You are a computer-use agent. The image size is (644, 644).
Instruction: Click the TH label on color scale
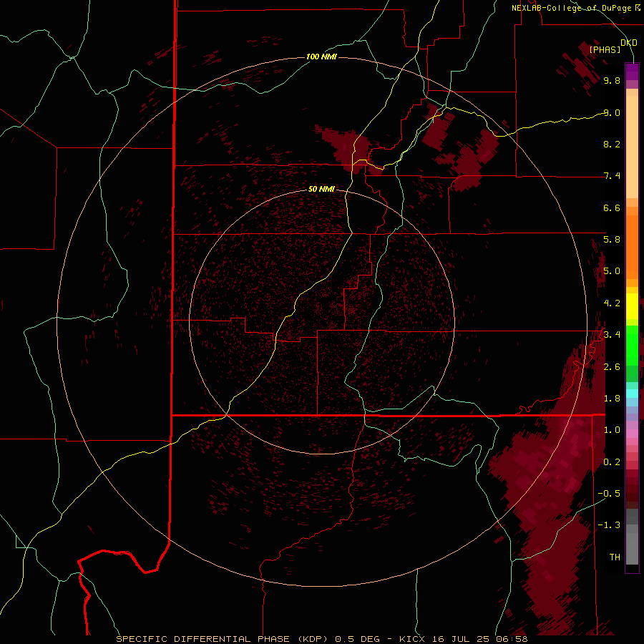(615, 557)
